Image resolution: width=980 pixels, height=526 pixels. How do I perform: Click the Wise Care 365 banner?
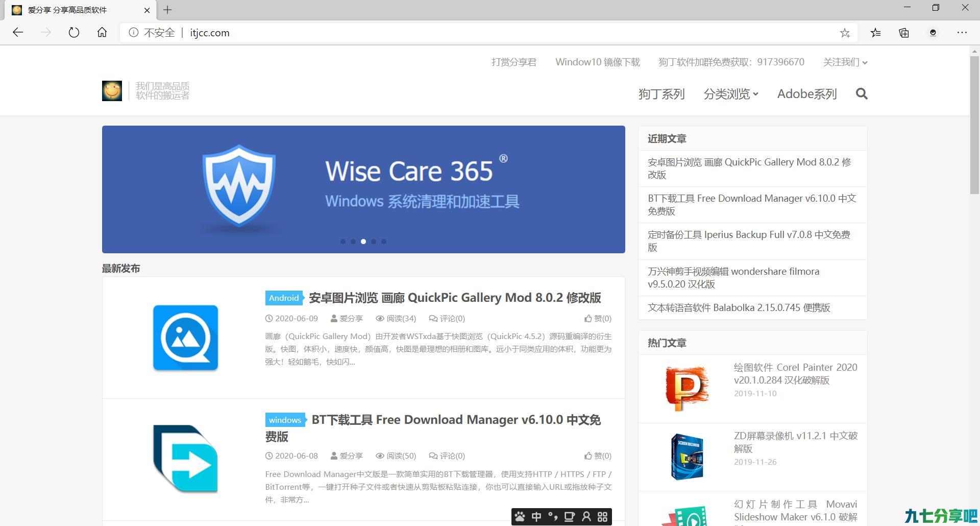pyautogui.click(x=363, y=189)
